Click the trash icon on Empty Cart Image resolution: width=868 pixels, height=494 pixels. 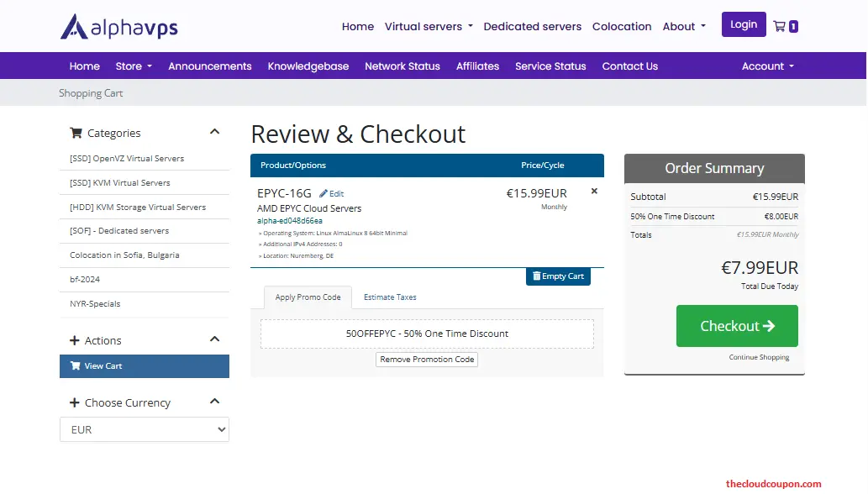(x=535, y=276)
